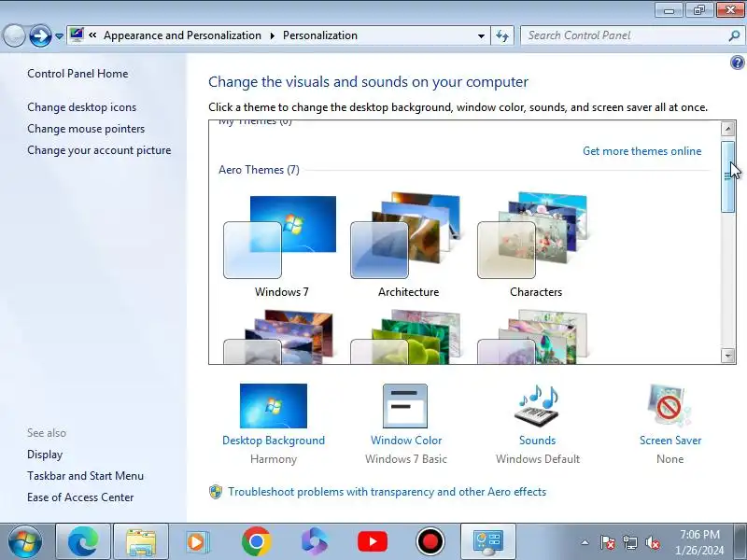Click the Show desktop button
747x560 pixels.
[x=741, y=541]
